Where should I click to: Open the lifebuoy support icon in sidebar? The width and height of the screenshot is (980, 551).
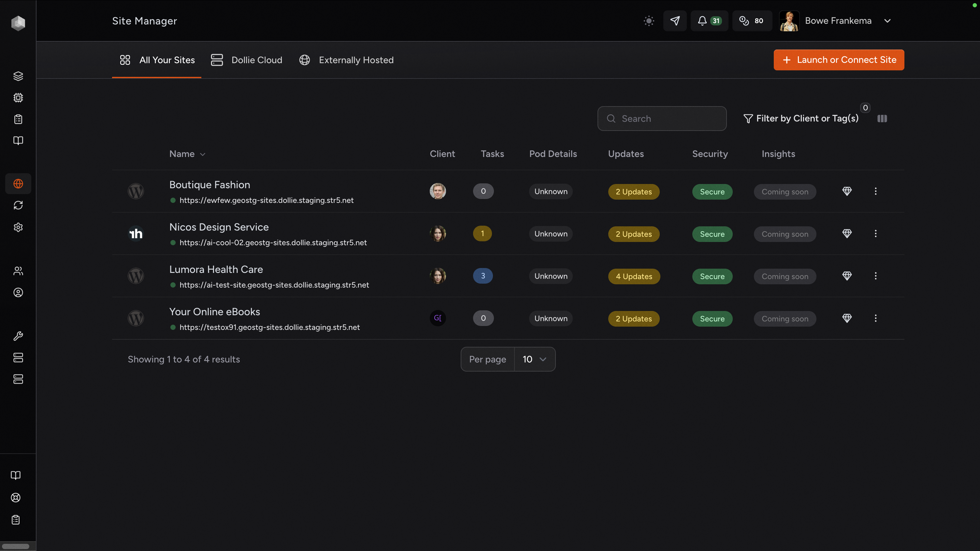point(16,497)
